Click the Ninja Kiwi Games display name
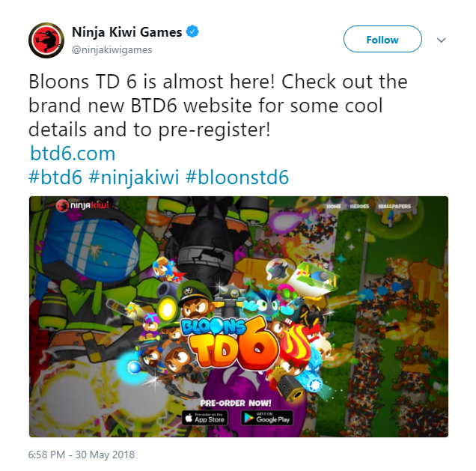 click(127, 32)
